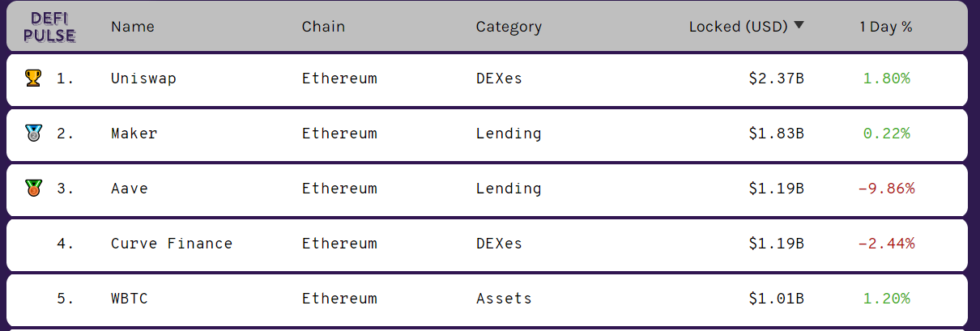The image size is (980, 331).
Task: Toggle the Locked (USD) sort arrow
Action: 799,25
